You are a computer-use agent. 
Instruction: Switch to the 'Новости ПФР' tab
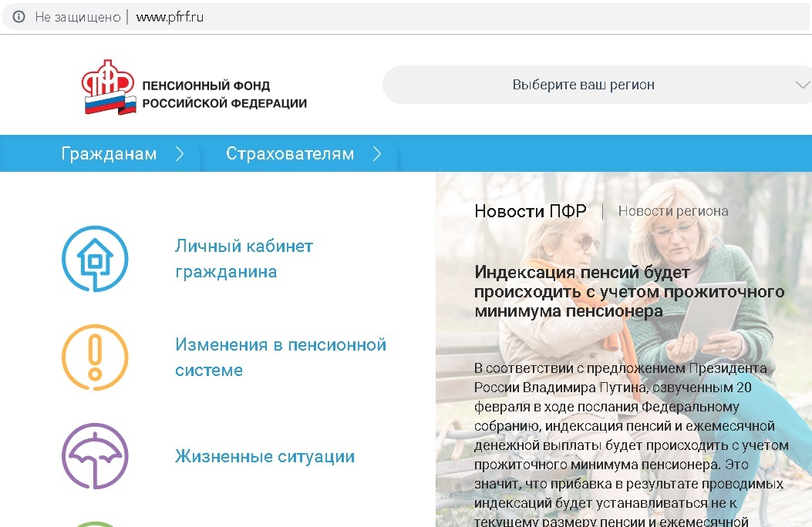tap(530, 211)
